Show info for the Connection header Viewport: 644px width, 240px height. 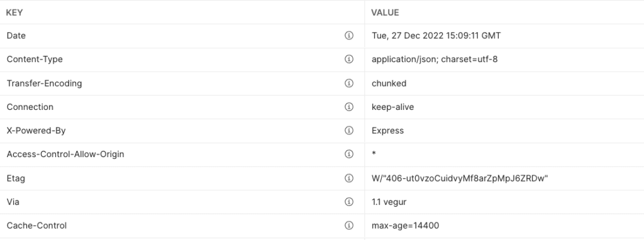(348, 107)
